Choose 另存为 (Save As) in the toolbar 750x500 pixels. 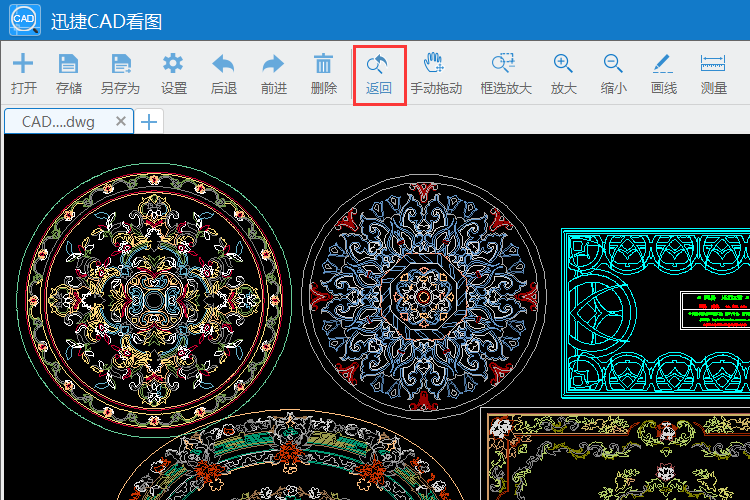click(120, 74)
